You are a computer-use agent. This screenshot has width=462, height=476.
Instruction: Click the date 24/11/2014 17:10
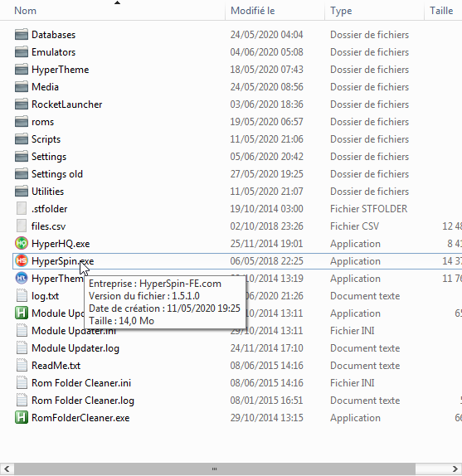click(266, 348)
